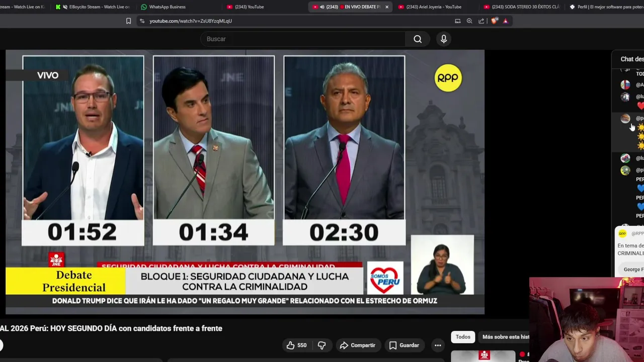Click the Brave Rewards triangle icon

point(505,21)
